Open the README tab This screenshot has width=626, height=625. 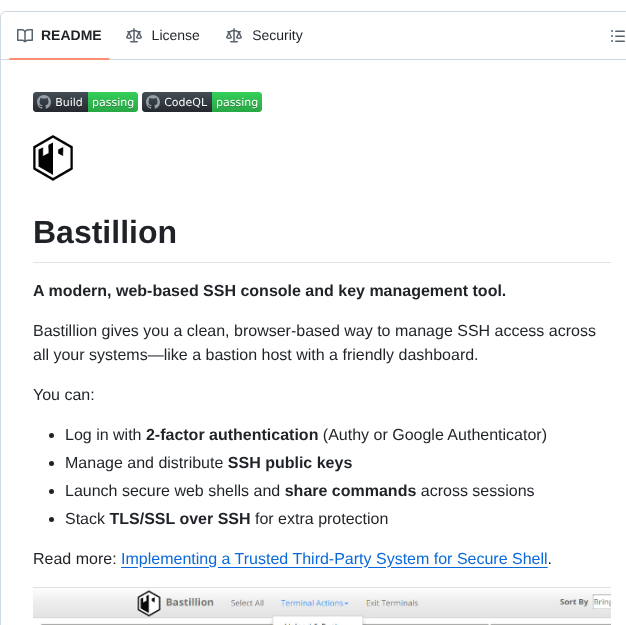59,36
